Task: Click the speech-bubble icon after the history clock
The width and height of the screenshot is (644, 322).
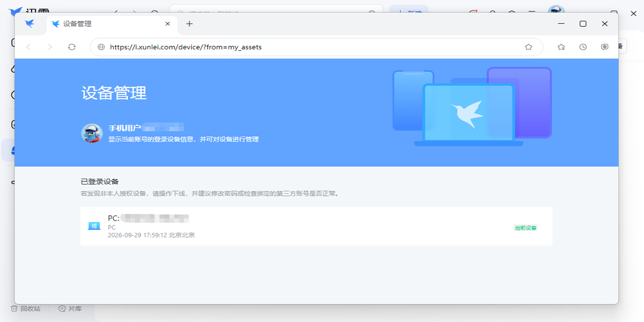Action: (x=605, y=47)
